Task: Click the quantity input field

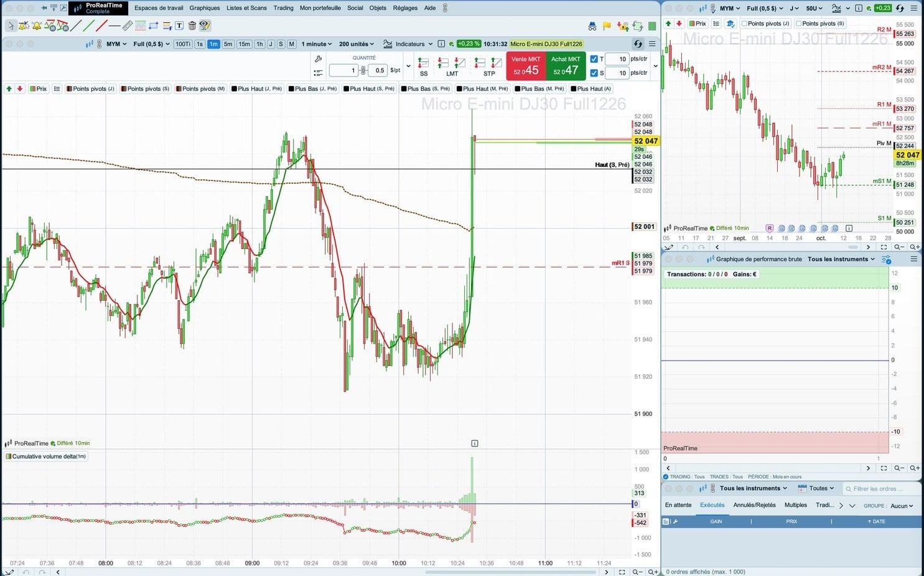Action: (x=343, y=70)
